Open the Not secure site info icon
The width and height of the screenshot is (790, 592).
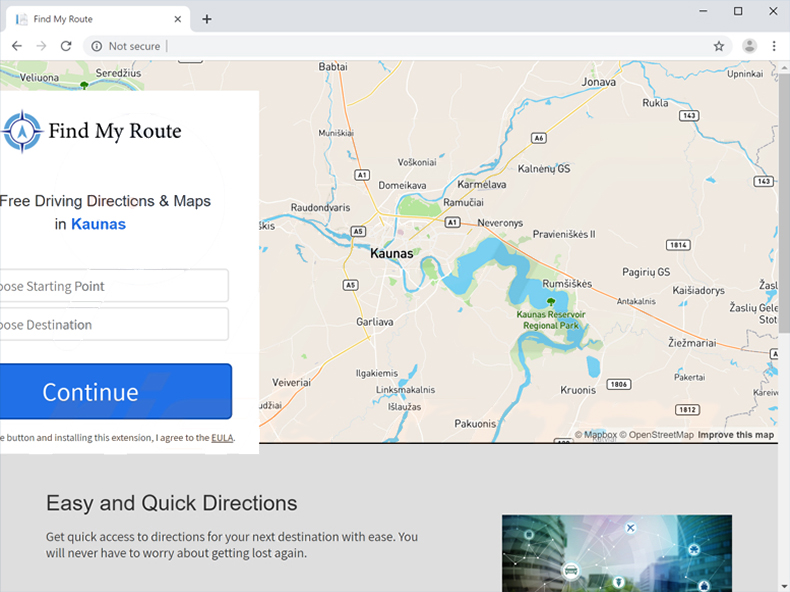[x=96, y=46]
